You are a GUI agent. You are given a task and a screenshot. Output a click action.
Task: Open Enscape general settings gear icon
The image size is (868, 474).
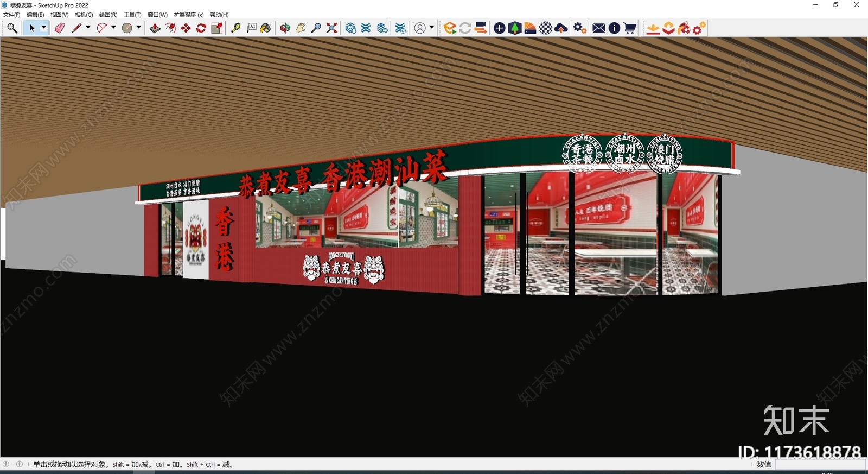click(580, 28)
